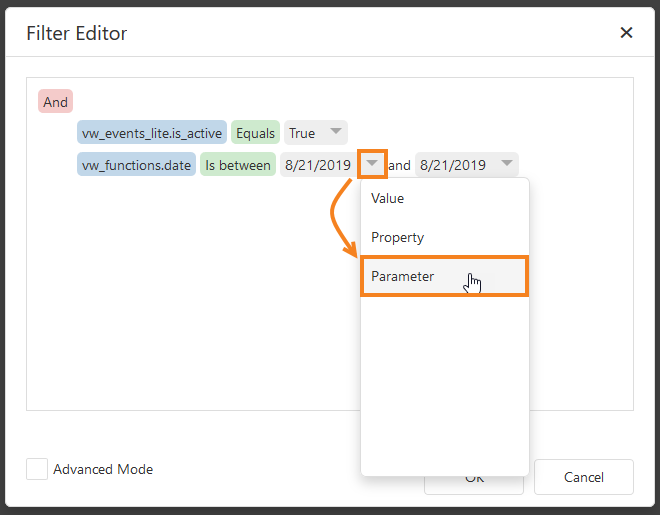Image resolution: width=660 pixels, height=515 pixels.
Task: Choose Parameter from the popup menu
Action: (x=445, y=276)
